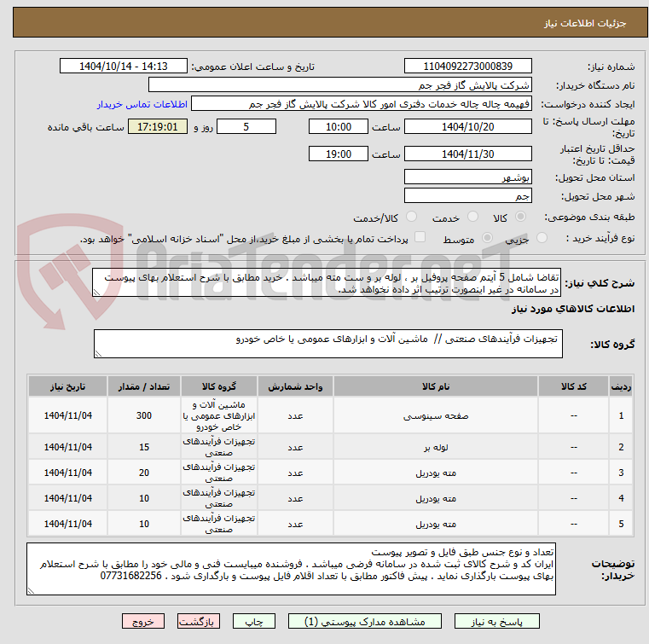Viewport: 649px width, 644px height.
Task: Click the date 1404/11/04 in row 1
Action: click(x=68, y=415)
